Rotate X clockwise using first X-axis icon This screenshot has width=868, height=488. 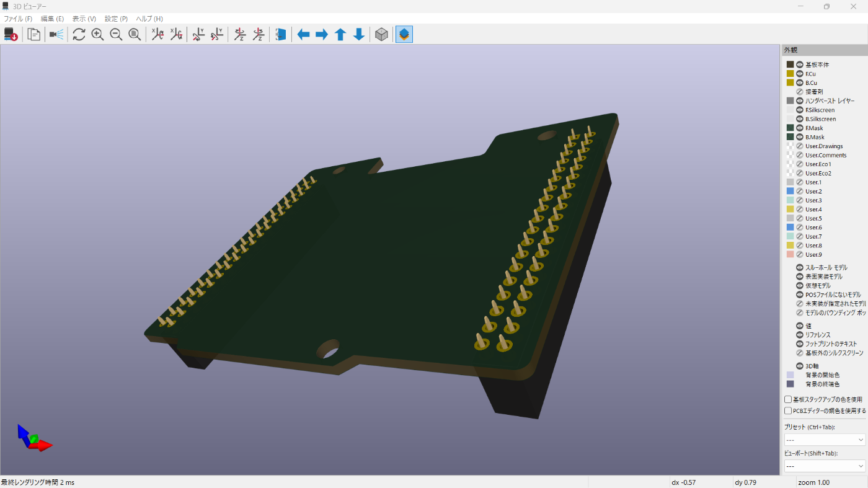[x=157, y=35]
